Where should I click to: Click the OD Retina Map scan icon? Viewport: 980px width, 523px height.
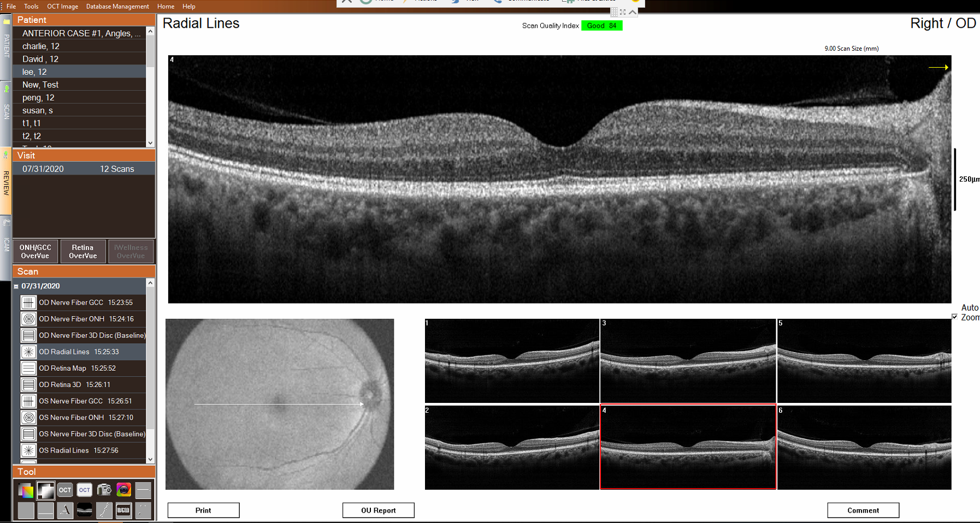click(28, 368)
